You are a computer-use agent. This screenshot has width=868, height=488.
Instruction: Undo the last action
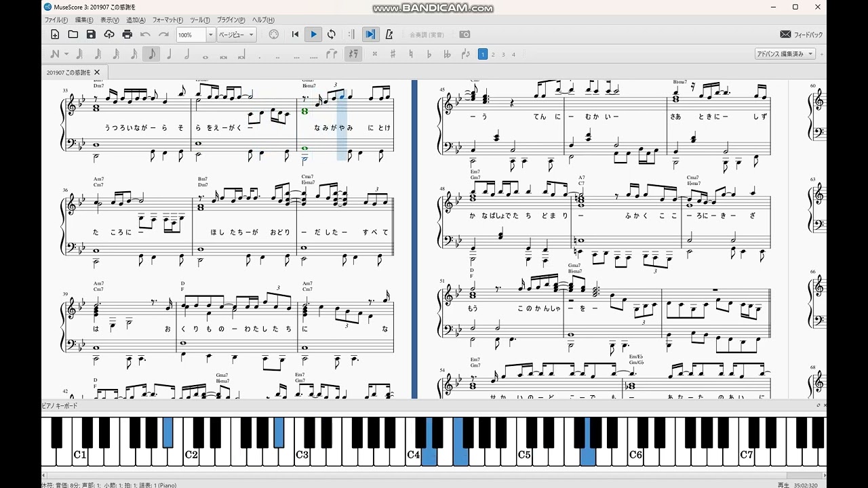tap(145, 35)
